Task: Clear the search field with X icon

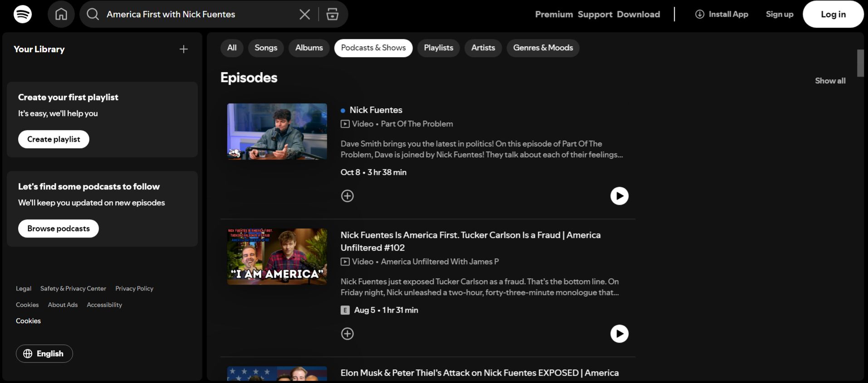Action: coord(305,15)
